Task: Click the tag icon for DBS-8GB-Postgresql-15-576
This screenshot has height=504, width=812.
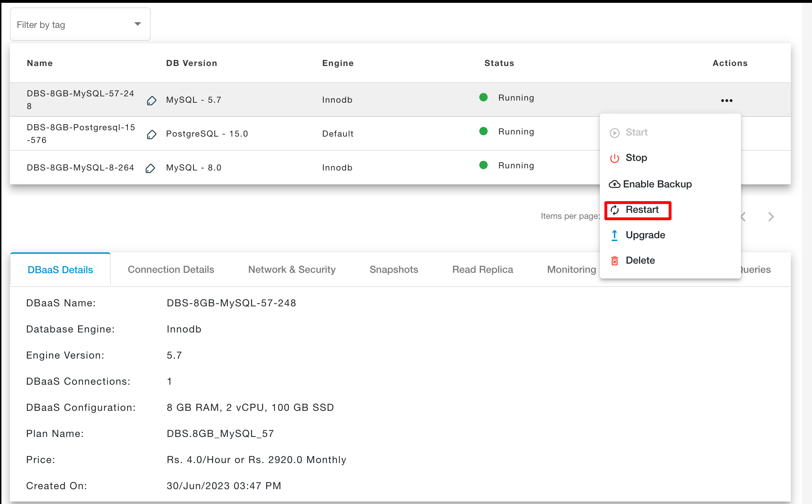Action: coord(151,134)
